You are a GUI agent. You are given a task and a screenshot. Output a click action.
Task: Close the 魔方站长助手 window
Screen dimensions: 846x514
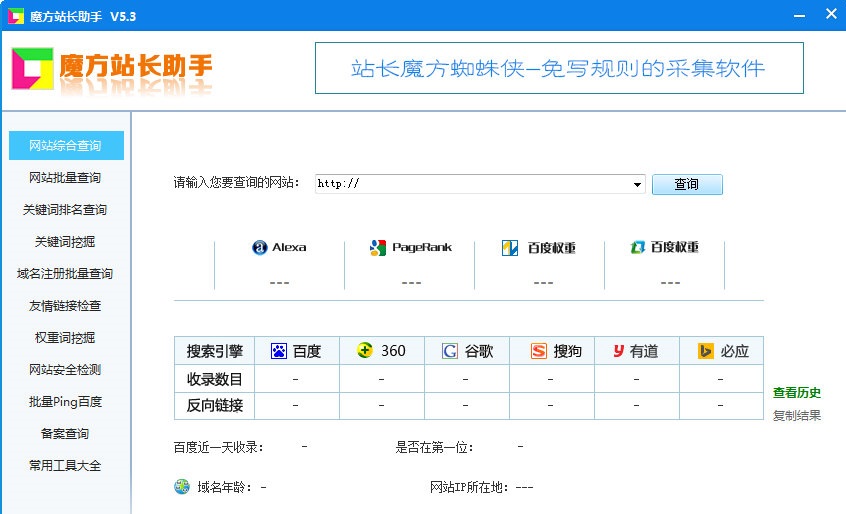click(x=831, y=14)
